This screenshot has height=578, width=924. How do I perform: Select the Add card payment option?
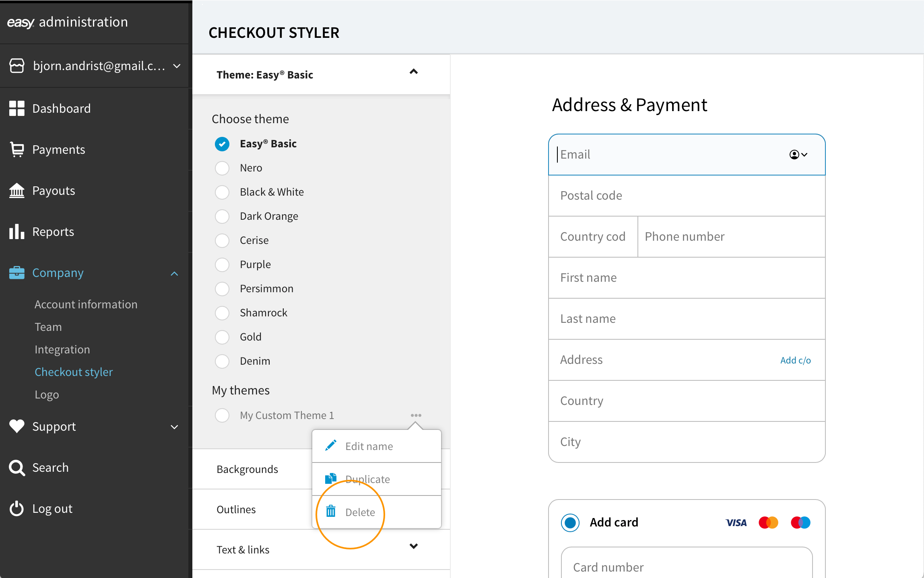tap(570, 522)
